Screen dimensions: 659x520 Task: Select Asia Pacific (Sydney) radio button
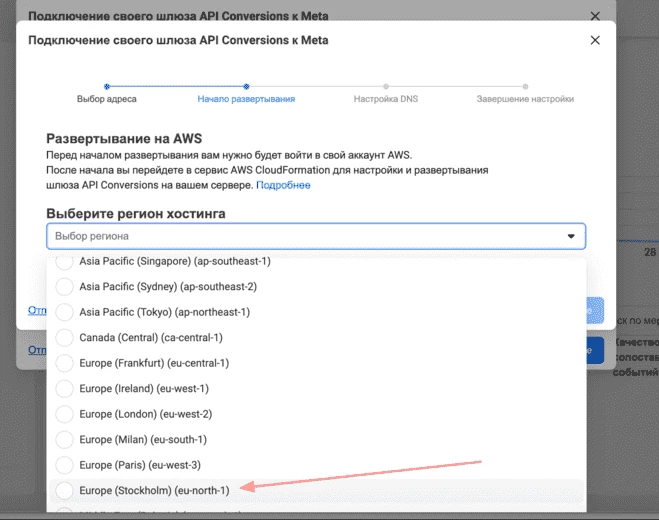[64, 287]
